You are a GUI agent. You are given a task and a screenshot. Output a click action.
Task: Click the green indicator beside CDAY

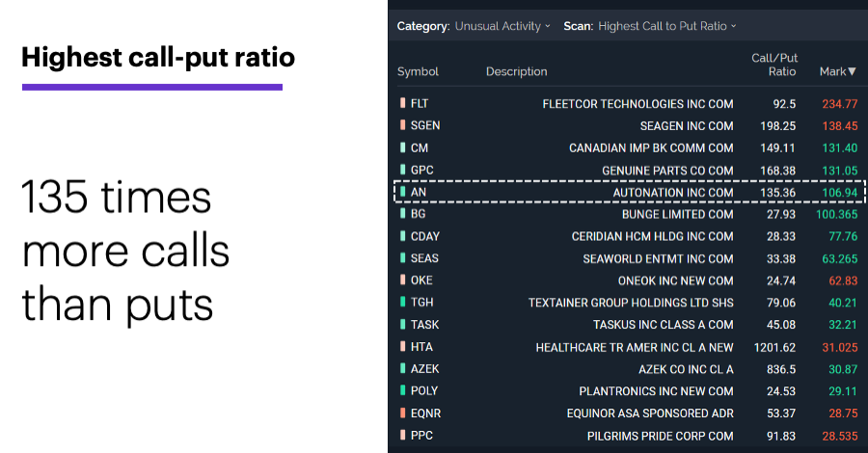click(x=402, y=236)
